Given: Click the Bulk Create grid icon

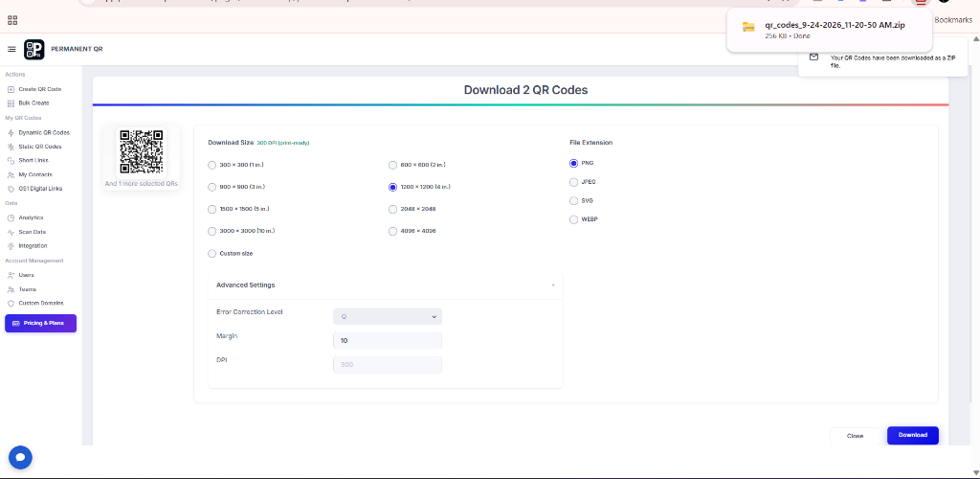Looking at the screenshot, I should pos(11,103).
